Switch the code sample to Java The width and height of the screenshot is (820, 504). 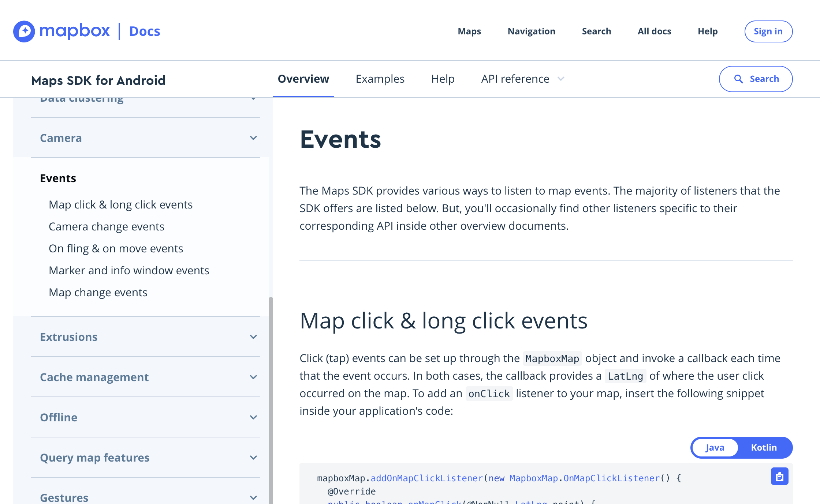pos(714,447)
